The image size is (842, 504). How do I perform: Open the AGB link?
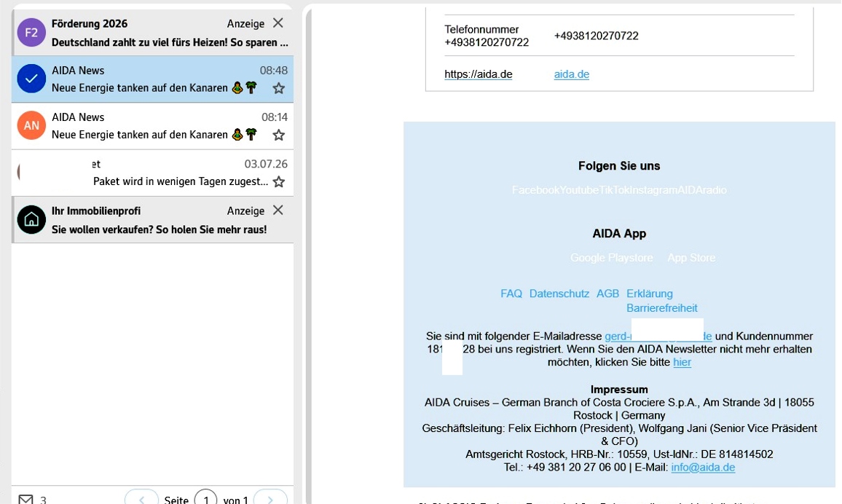pos(608,294)
